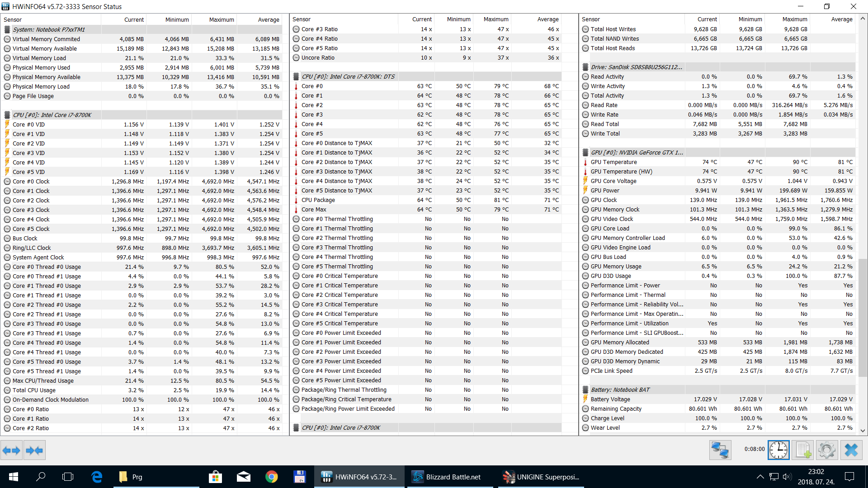Open the floppy disk save app on taskbar

coord(299,477)
